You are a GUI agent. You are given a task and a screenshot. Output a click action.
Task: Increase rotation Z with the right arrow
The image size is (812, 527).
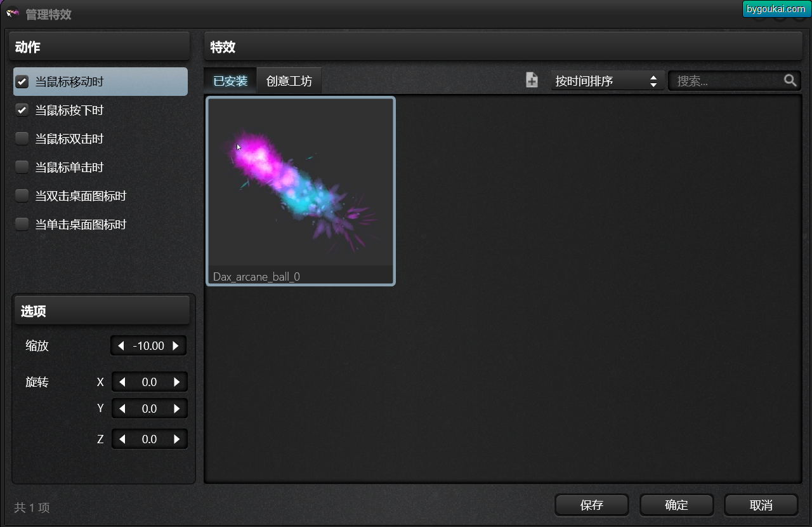point(176,439)
